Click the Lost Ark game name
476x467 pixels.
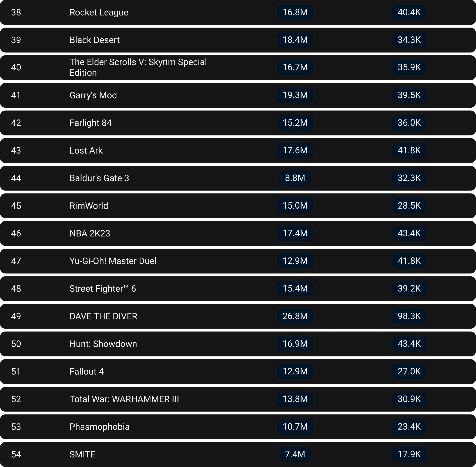pyautogui.click(x=86, y=150)
